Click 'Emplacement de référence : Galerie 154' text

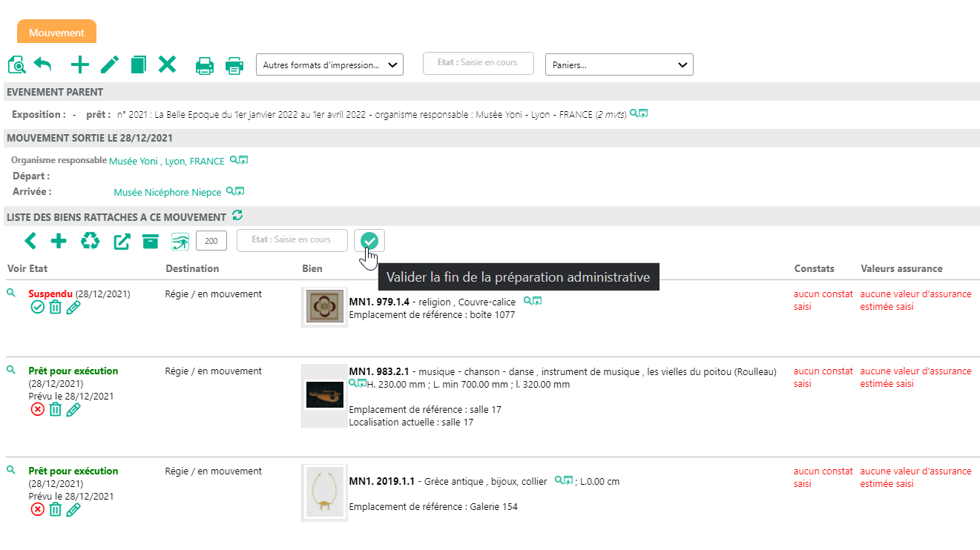[433, 507]
